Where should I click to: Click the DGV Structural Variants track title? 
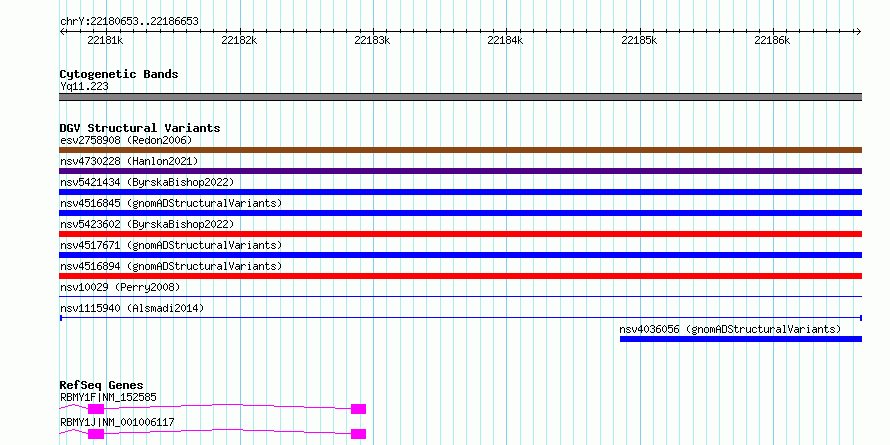coord(140,128)
